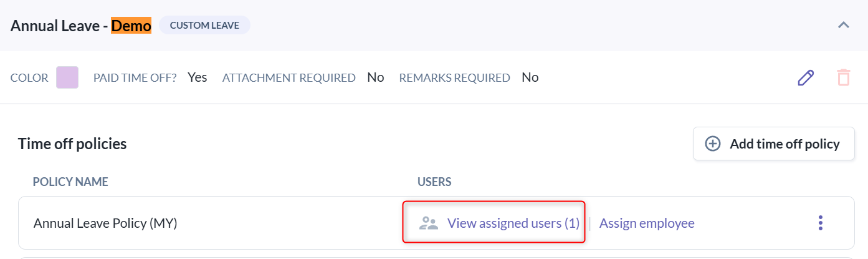The image size is (868, 259).
Task: Click the plus circle icon in Add time off policy
Action: [x=712, y=144]
